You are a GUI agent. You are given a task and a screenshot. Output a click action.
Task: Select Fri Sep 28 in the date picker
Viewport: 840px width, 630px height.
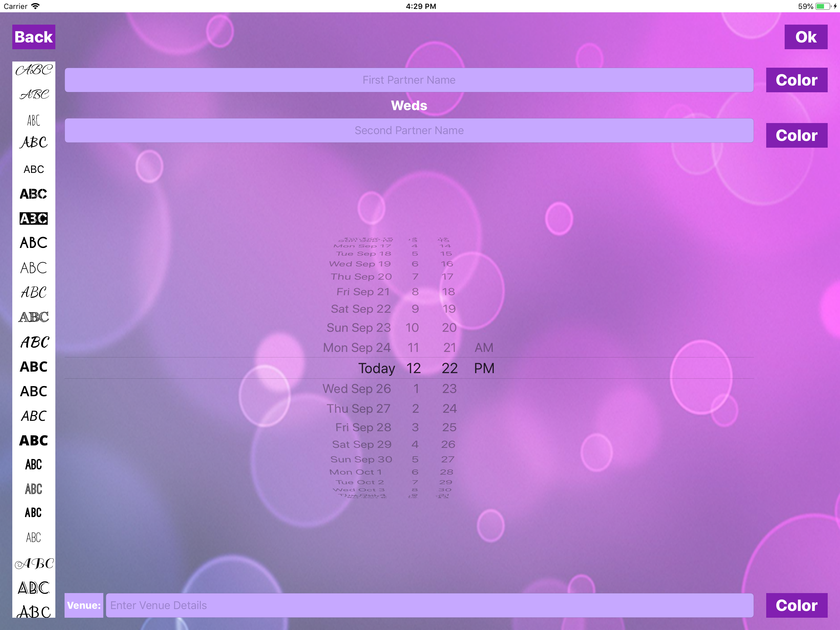363,427
